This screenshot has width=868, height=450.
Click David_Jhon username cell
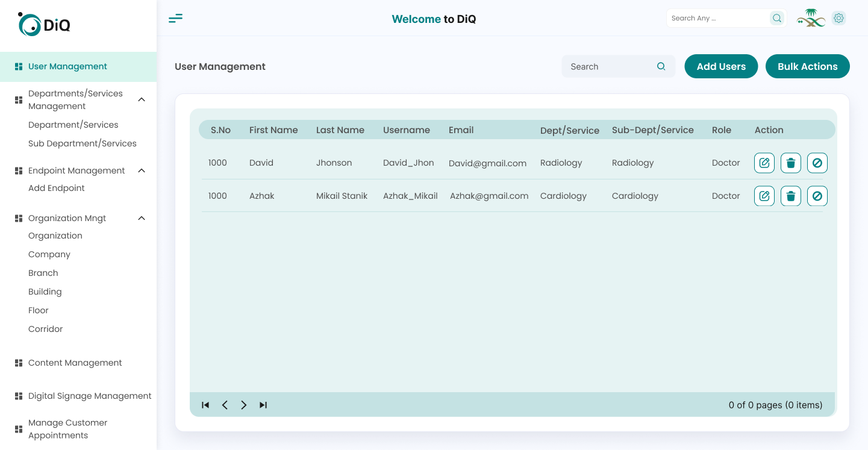[x=408, y=163]
